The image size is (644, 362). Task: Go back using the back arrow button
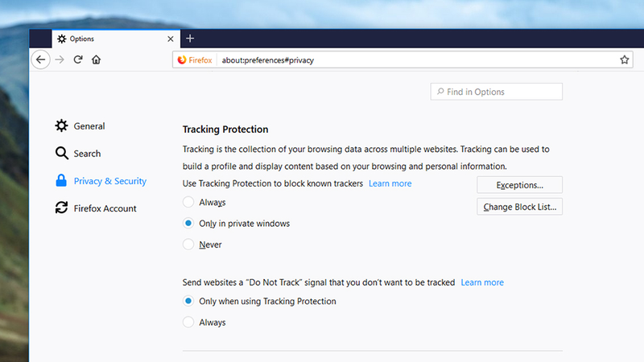pos(41,60)
